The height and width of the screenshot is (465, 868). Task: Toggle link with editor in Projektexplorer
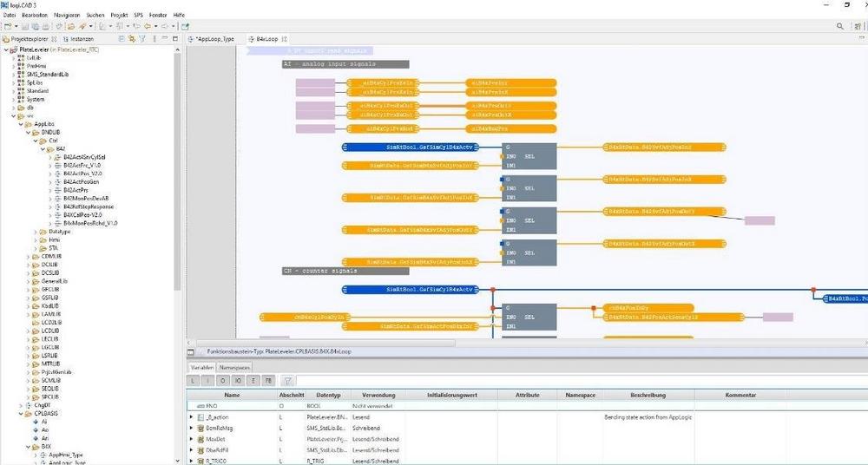132,39
